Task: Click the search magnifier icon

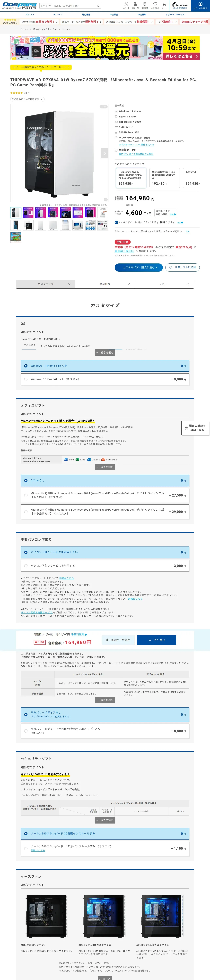Action: (98, 6)
